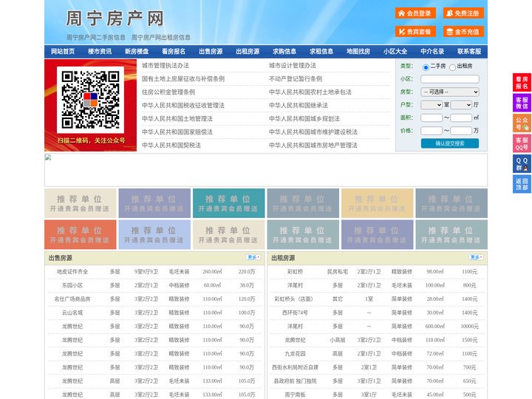Viewport: 532px width, 399px height.
Task: Open the 中介名录 navigation item
Action: 432,52
